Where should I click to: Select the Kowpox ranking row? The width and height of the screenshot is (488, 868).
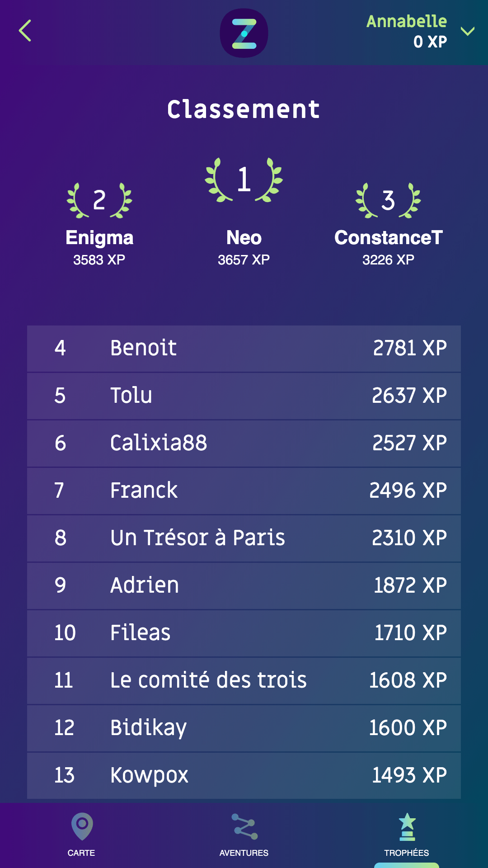(244, 776)
